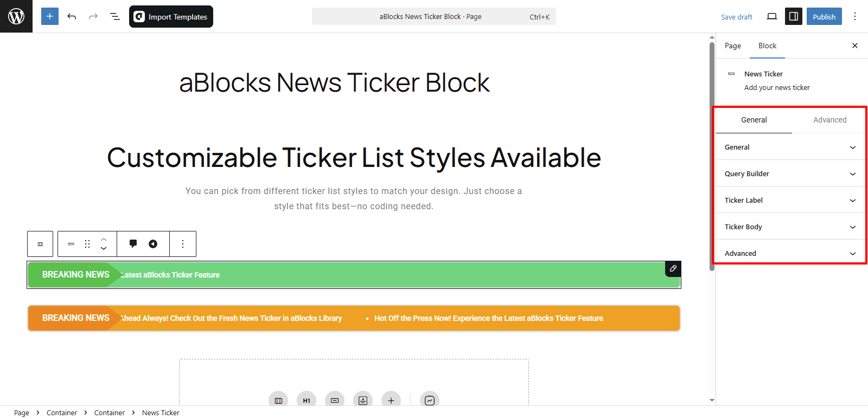
Task: Open the device preview laptop icon
Action: coord(772,16)
